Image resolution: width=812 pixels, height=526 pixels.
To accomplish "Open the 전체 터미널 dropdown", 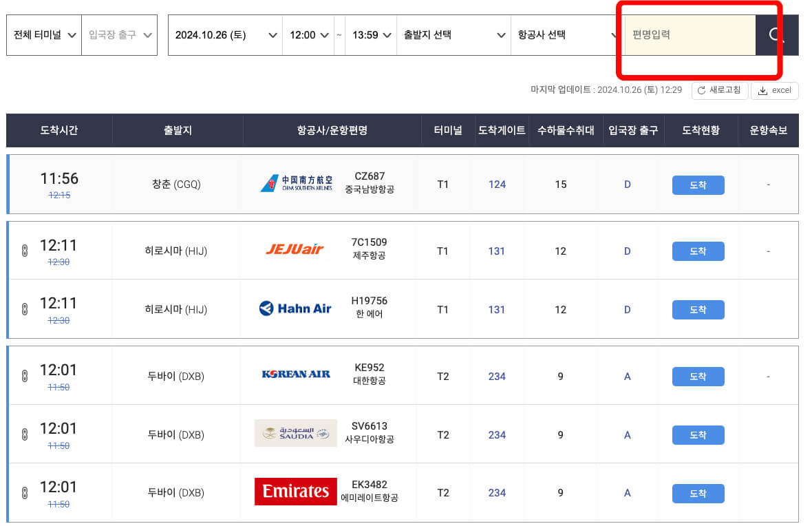I will click(44, 35).
